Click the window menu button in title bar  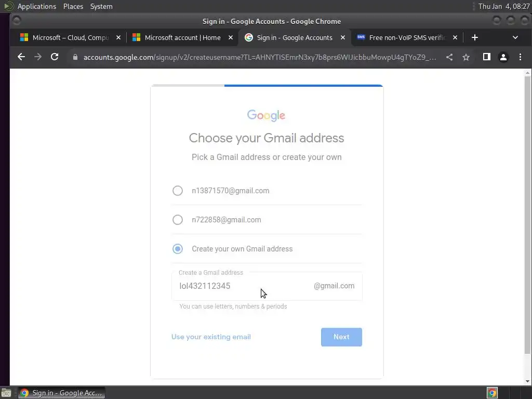point(16,21)
